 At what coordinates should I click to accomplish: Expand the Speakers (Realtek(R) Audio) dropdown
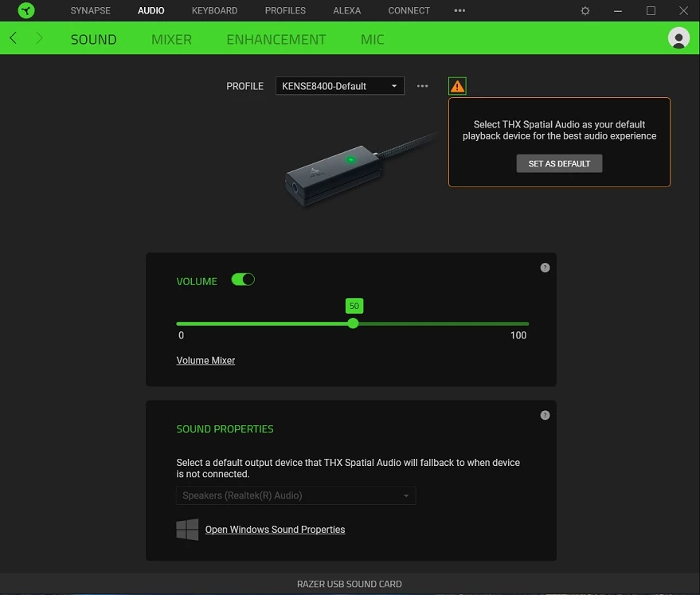[x=296, y=495]
